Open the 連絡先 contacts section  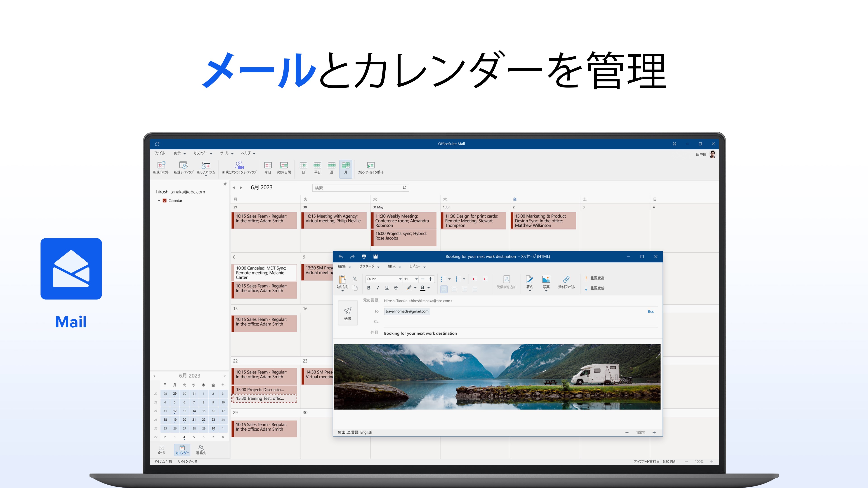pos(201,450)
